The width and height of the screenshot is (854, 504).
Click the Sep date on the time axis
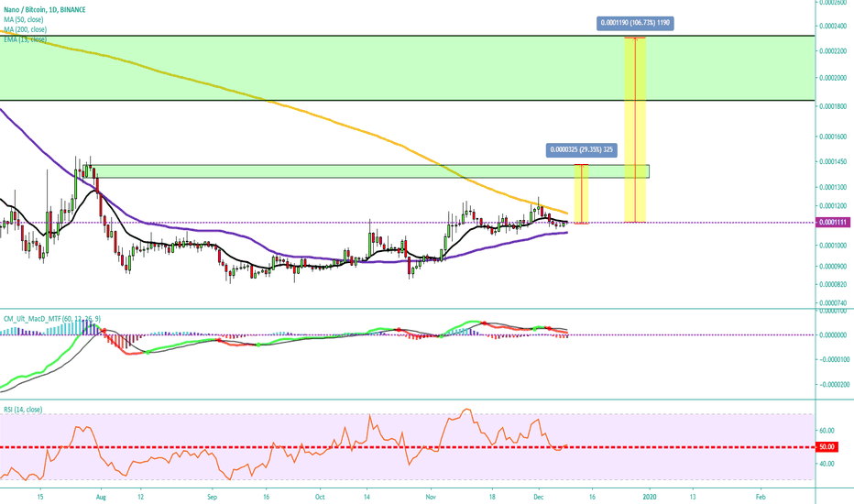[213, 497]
